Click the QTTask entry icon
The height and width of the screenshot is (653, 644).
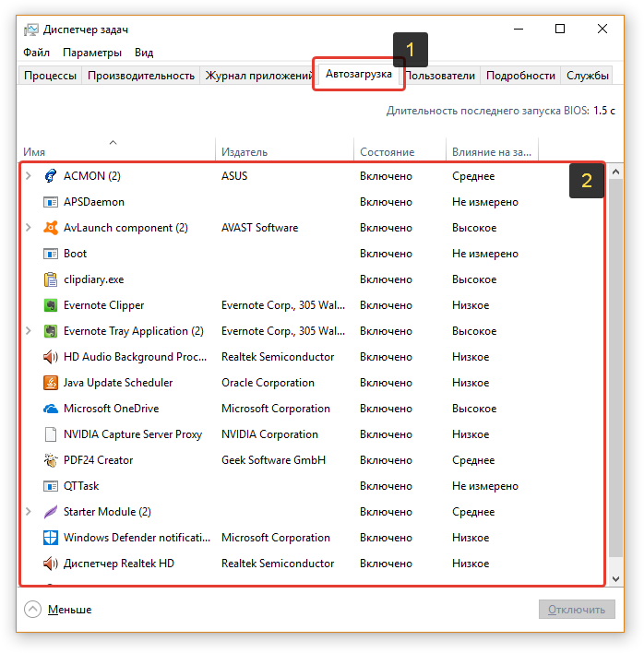(51, 486)
